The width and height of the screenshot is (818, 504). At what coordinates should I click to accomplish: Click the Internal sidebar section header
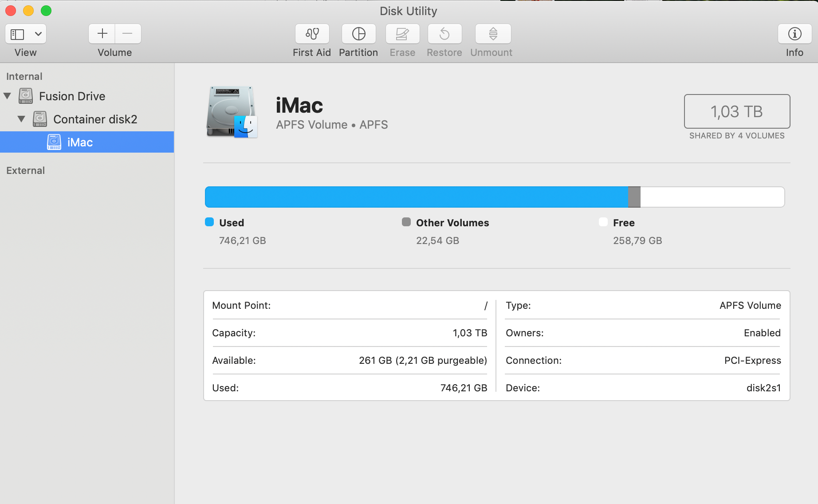click(x=24, y=76)
